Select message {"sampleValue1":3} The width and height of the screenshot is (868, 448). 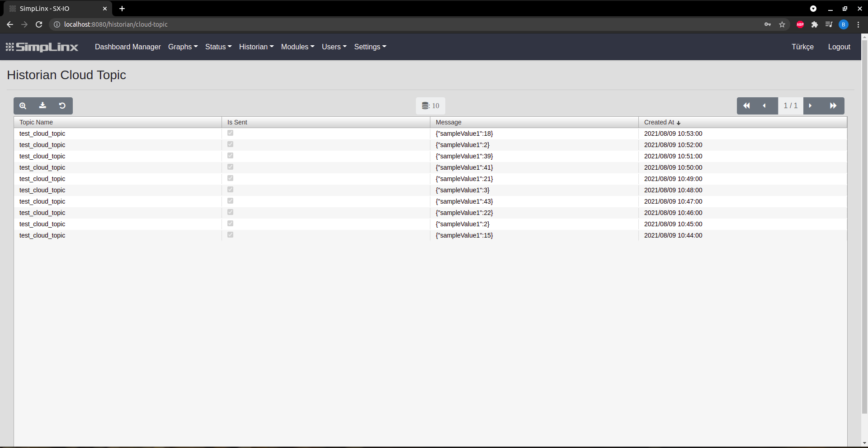(462, 190)
